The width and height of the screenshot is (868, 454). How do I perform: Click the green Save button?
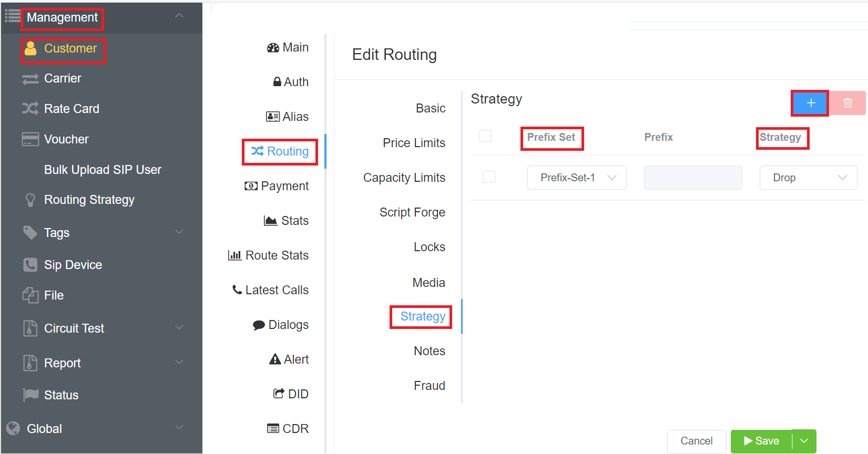point(761,441)
